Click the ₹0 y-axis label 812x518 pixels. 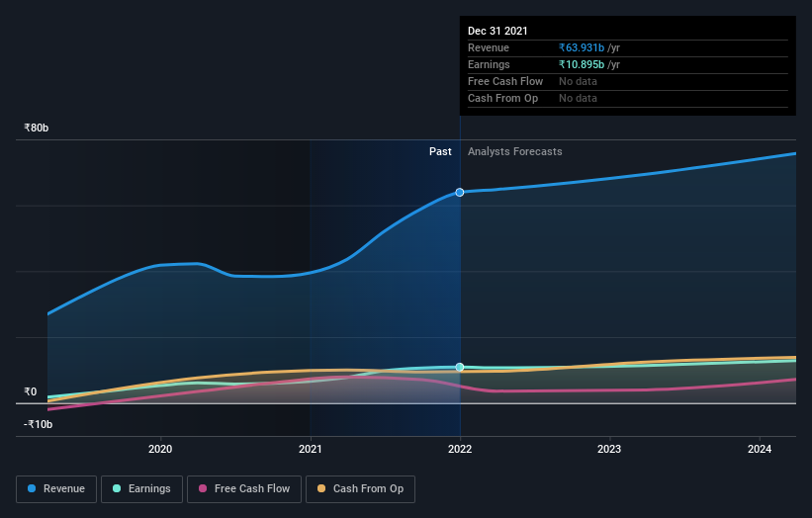tap(31, 391)
